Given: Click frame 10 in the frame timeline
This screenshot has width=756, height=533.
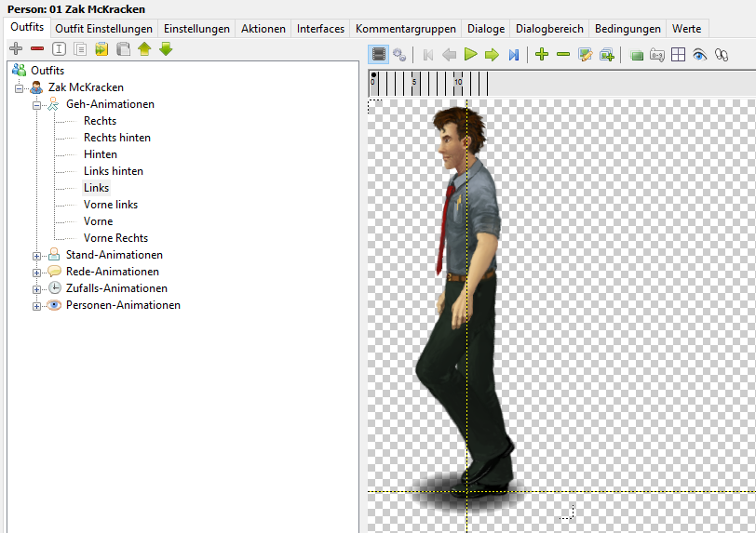Looking at the screenshot, I should click(457, 83).
